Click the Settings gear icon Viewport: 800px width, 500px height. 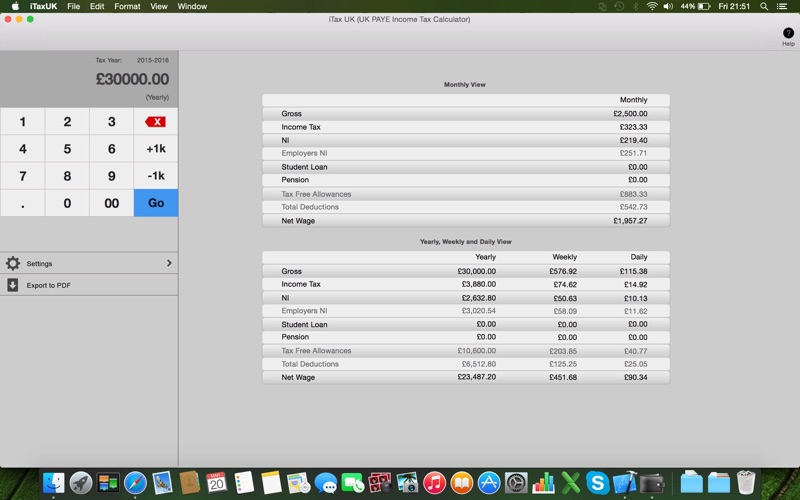[x=13, y=263]
